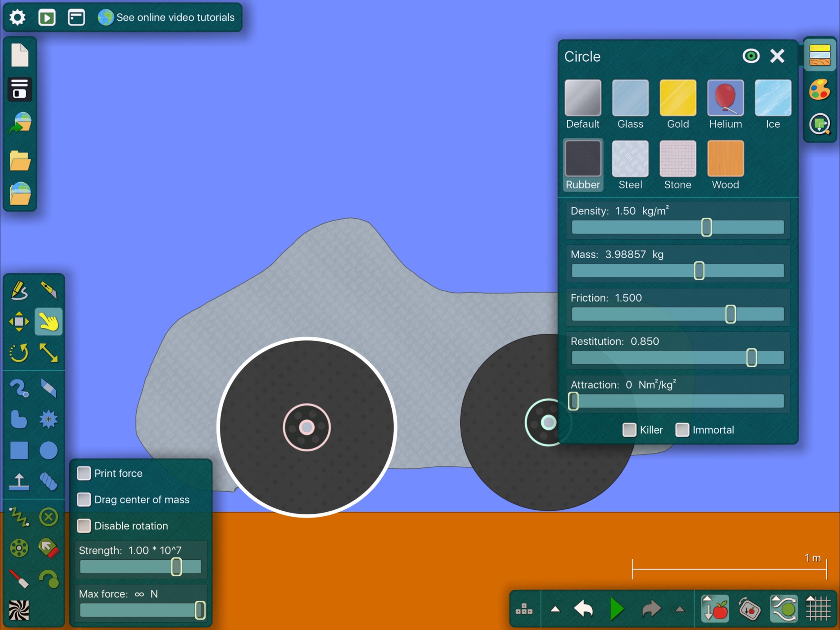Viewport: 840px width, 630px height.
Task: Select the Texture tool
Action: pyautogui.click(x=19, y=610)
